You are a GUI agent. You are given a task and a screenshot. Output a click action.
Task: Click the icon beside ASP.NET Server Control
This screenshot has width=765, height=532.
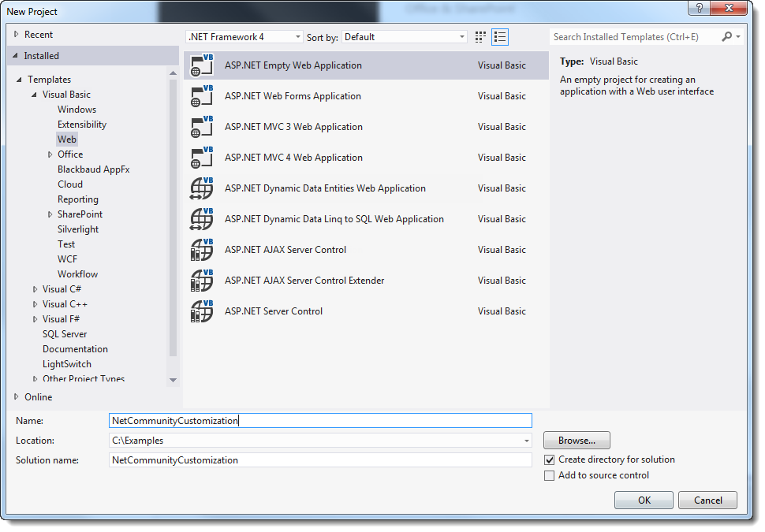click(x=201, y=311)
